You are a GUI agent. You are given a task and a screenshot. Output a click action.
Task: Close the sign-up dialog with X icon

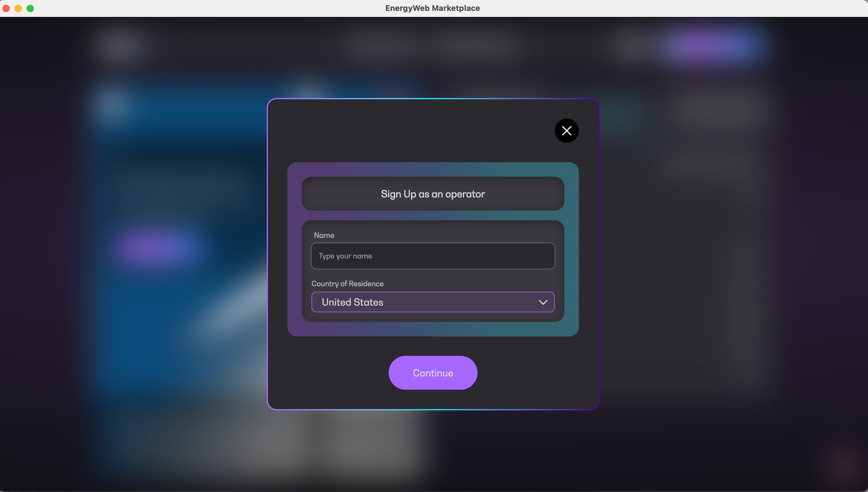point(566,131)
